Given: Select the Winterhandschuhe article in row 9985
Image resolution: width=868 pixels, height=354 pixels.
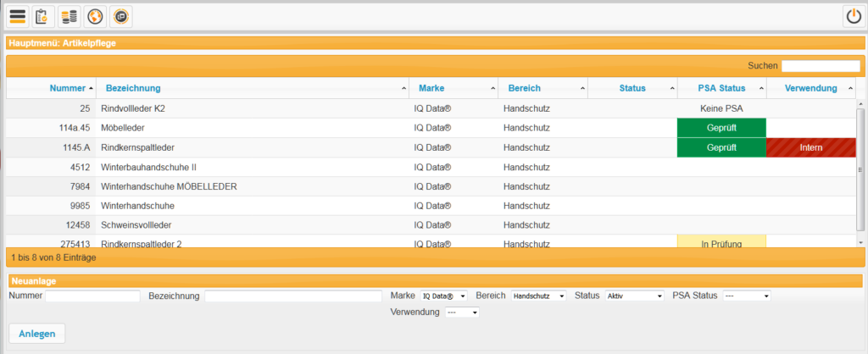Looking at the screenshot, I should coord(138,206).
